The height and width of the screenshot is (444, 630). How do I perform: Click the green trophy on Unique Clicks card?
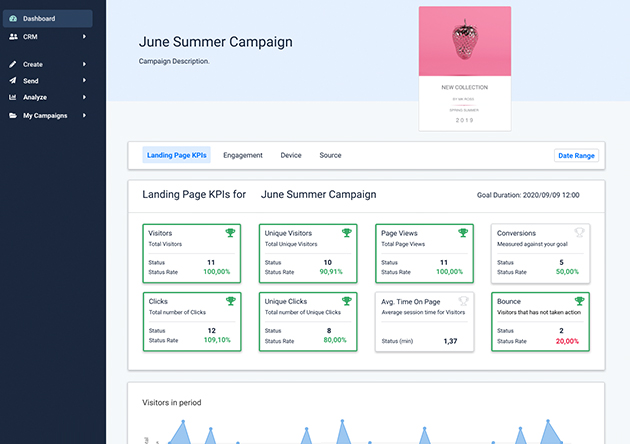pos(347,301)
